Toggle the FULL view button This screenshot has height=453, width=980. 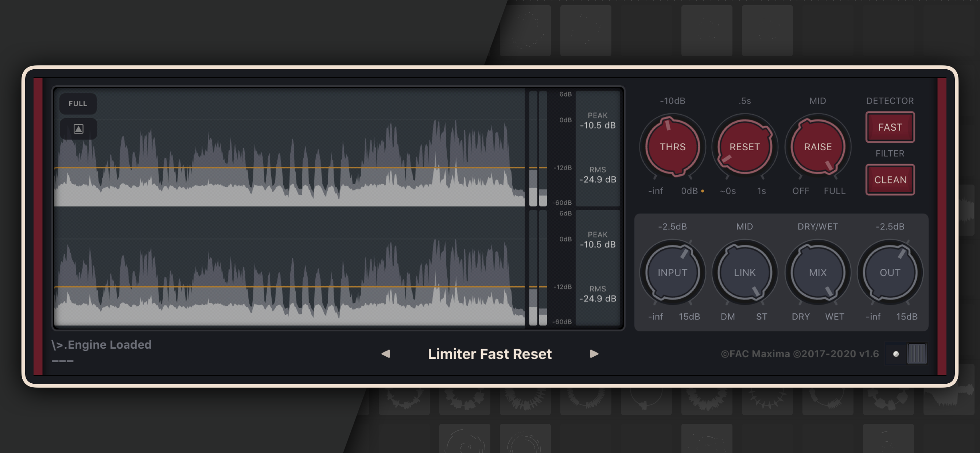pyautogui.click(x=78, y=104)
